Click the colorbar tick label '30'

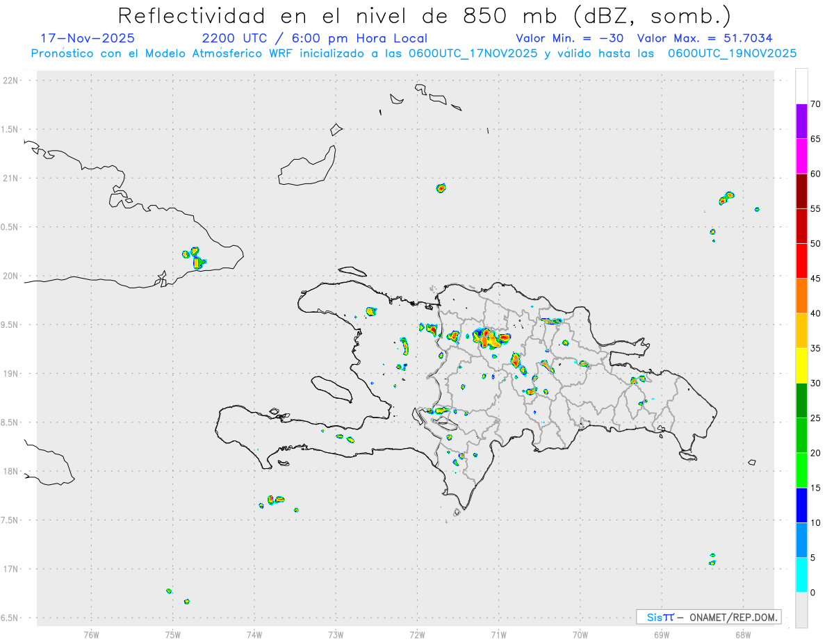(x=815, y=383)
